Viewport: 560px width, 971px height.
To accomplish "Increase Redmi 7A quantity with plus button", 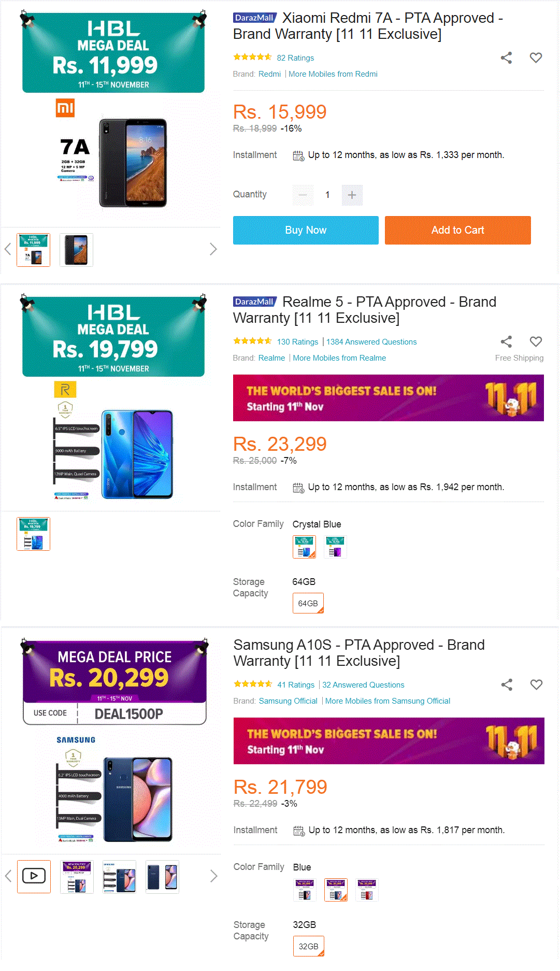I will tap(352, 195).
